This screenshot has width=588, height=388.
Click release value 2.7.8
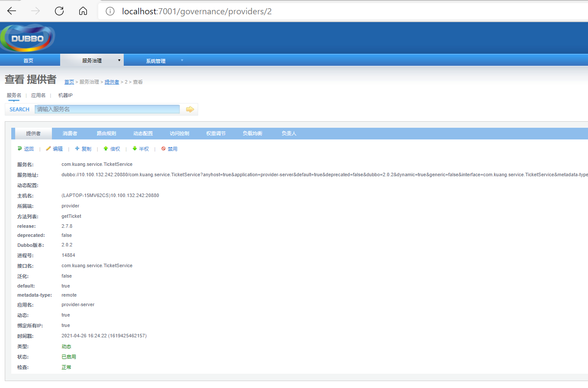pyautogui.click(x=67, y=226)
